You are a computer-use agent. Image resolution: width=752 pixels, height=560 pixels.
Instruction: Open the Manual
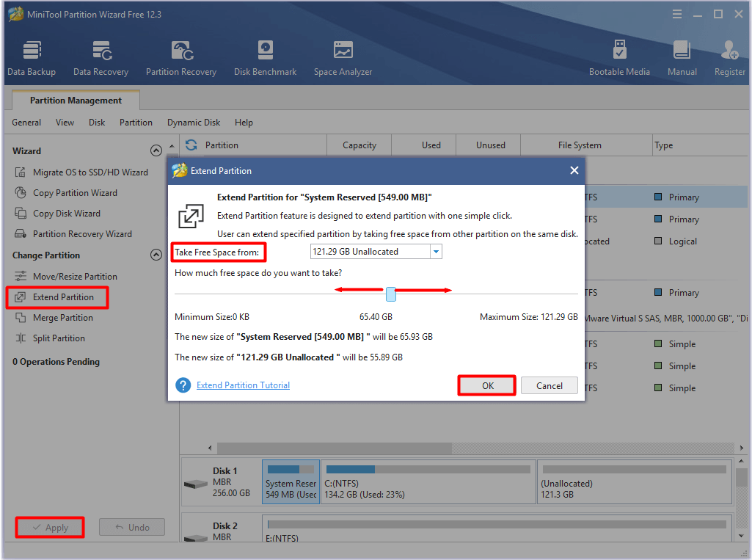[682, 57]
